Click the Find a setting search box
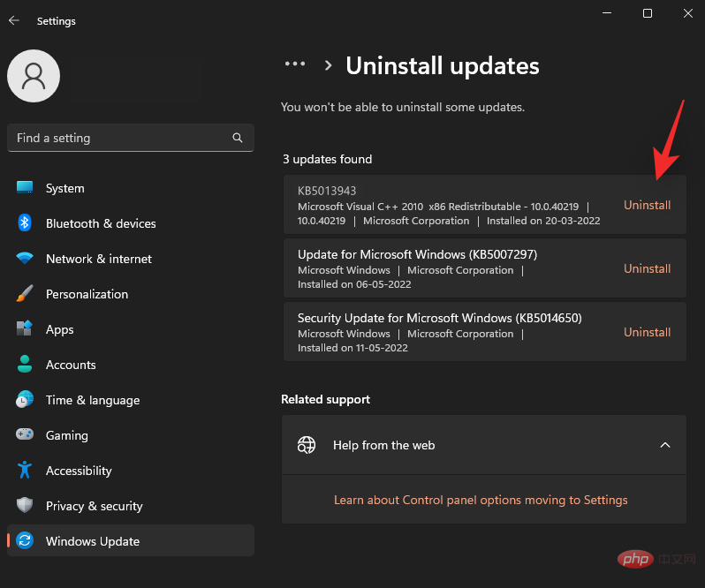705x588 pixels. pyautogui.click(x=119, y=138)
